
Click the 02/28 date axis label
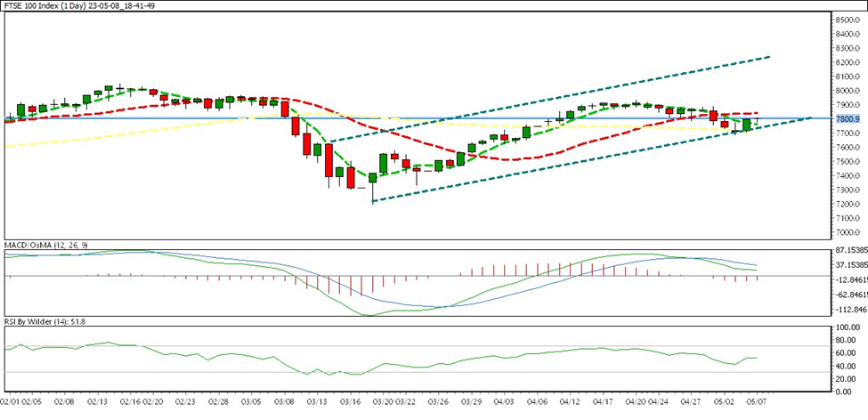tap(219, 400)
